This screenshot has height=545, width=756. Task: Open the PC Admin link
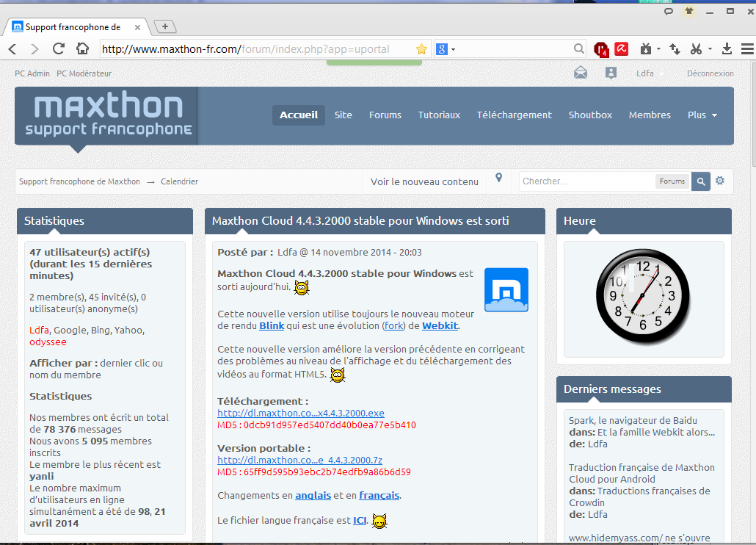click(32, 73)
